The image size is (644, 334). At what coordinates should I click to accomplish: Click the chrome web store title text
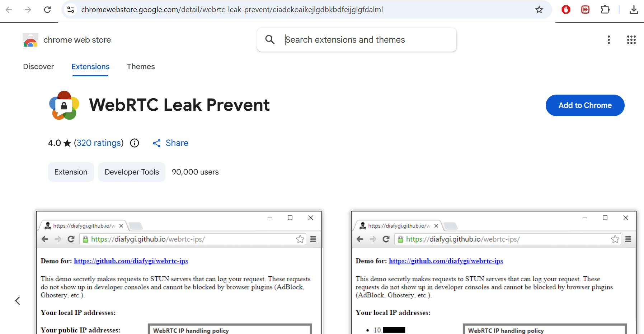click(x=77, y=40)
